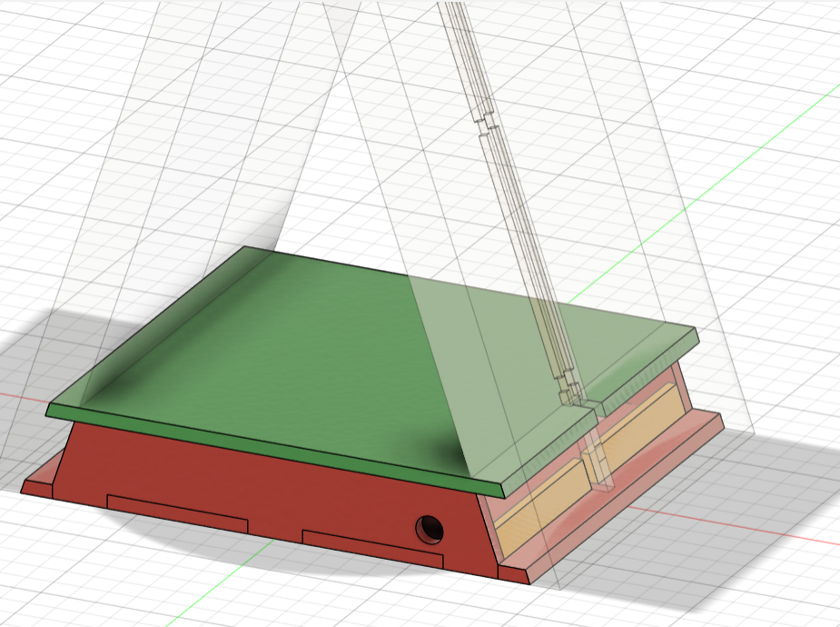840x627 pixels.
Task: Select the thin front edge of the green plate
Action: pyautogui.click(x=276, y=452)
